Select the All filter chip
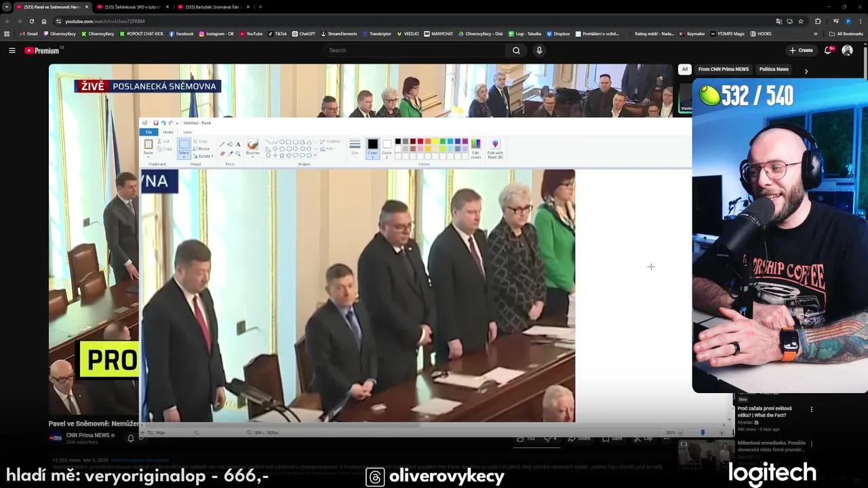This screenshot has height=488, width=868. (685, 69)
